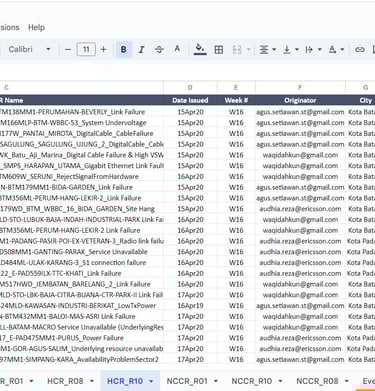Select the TTC-KHATI_Link Failure cell
This screenshot has width=375, height=391.
(x=82, y=273)
